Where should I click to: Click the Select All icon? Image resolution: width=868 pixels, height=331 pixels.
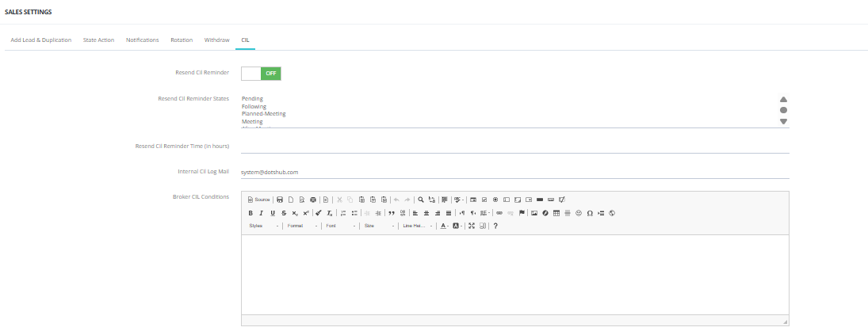[445, 200]
